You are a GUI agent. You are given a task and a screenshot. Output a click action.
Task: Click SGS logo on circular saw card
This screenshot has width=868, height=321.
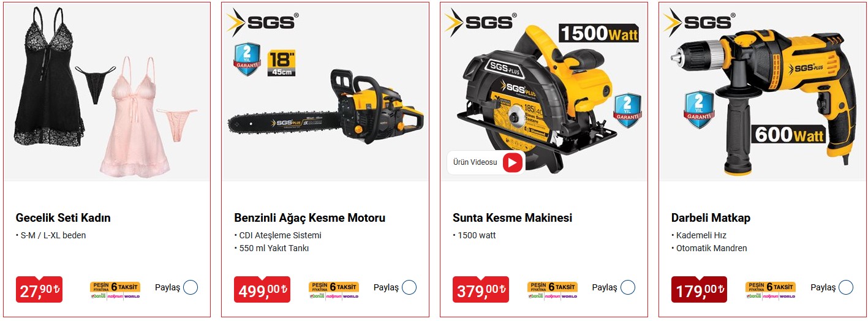tap(480, 23)
